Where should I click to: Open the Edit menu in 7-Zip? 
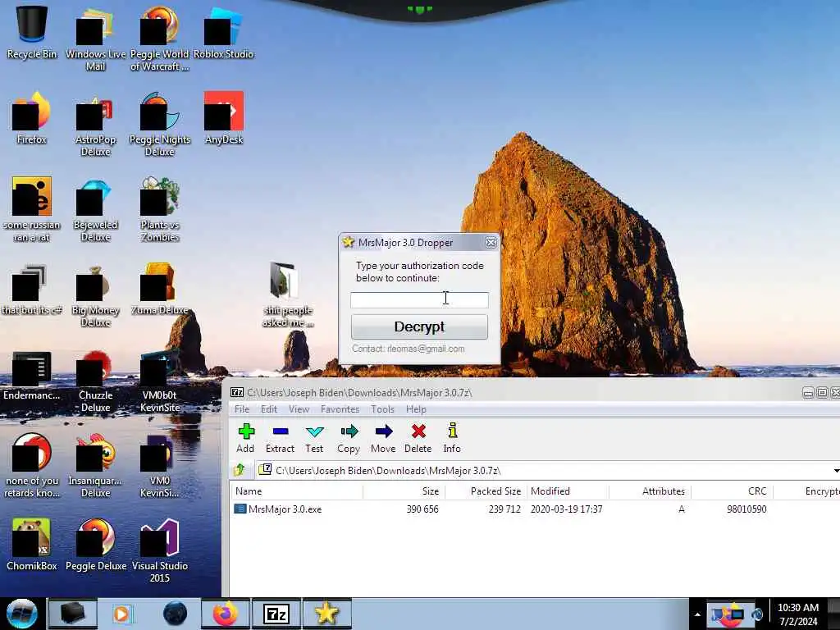pos(269,409)
